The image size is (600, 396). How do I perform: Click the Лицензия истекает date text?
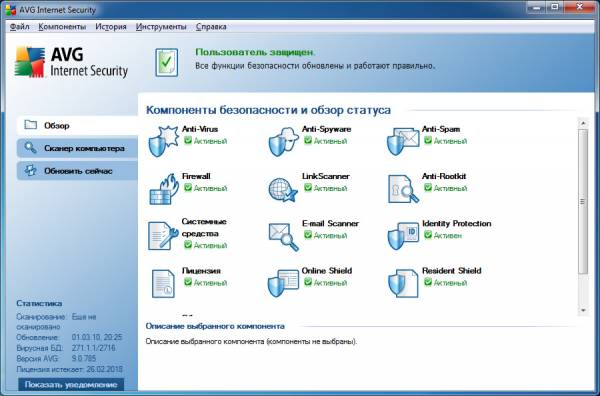[69, 370]
